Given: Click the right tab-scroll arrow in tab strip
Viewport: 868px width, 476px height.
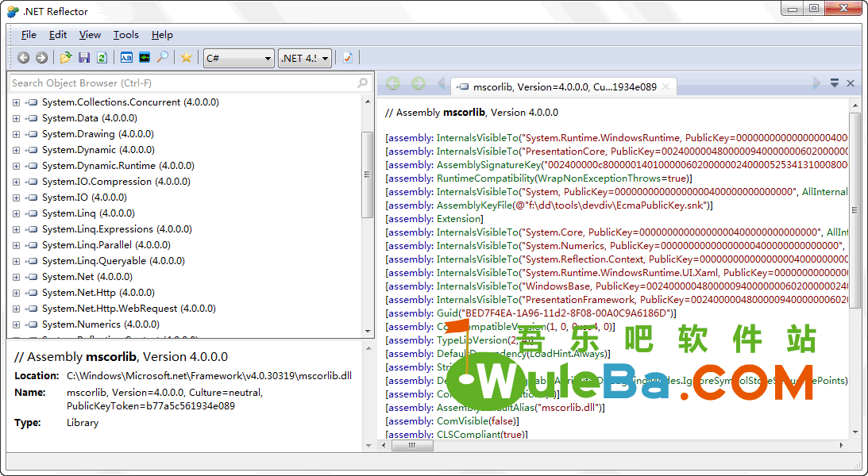Looking at the screenshot, I should pos(816,83).
